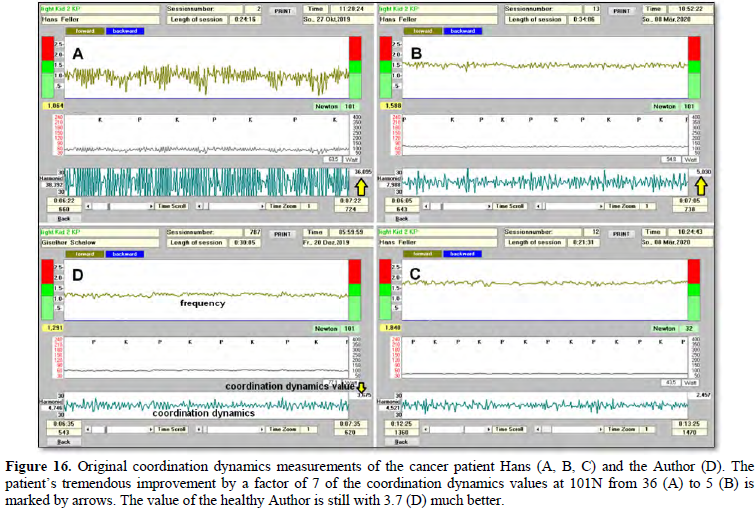Click Back button in panel C
Image resolution: width=756 pixels, height=513 pixels.
pyautogui.click(x=401, y=442)
